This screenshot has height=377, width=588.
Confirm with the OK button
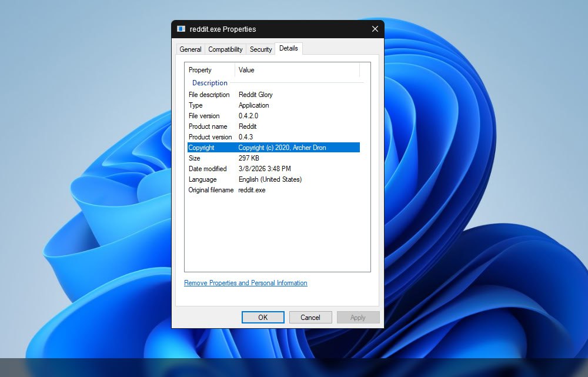click(263, 318)
